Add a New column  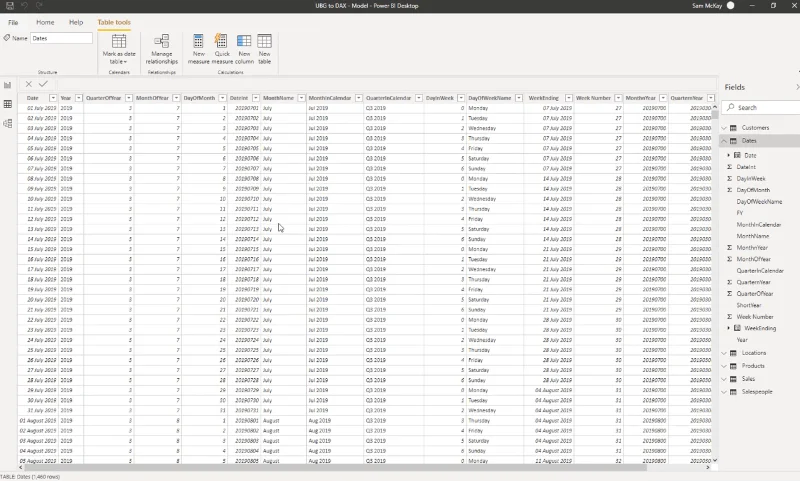click(x=244, y=49)
